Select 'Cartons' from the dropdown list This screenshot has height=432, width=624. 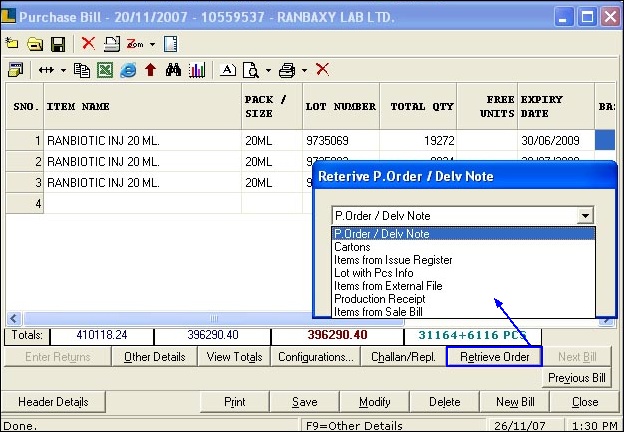point(463,247)
